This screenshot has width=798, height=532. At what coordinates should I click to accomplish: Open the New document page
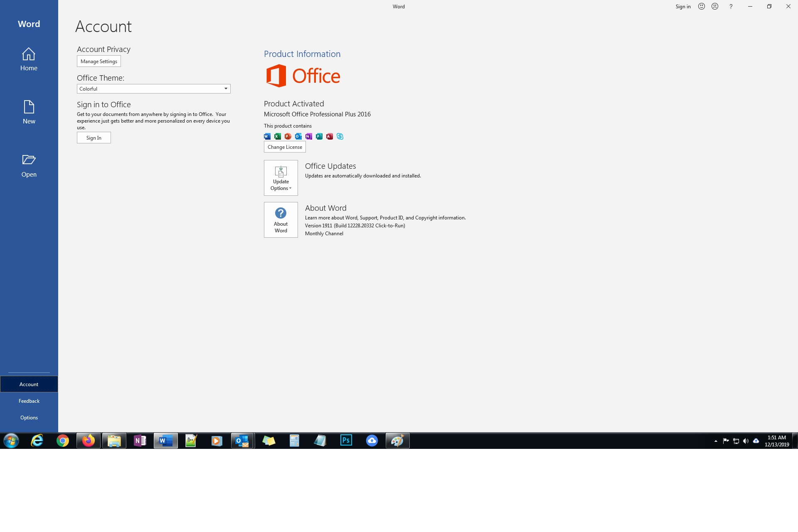tap(29, 112)
